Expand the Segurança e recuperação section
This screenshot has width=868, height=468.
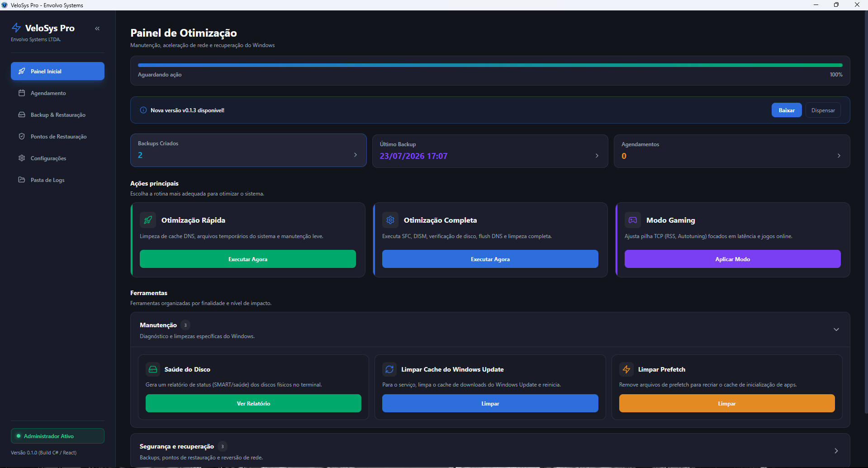(x=836, y=451)
